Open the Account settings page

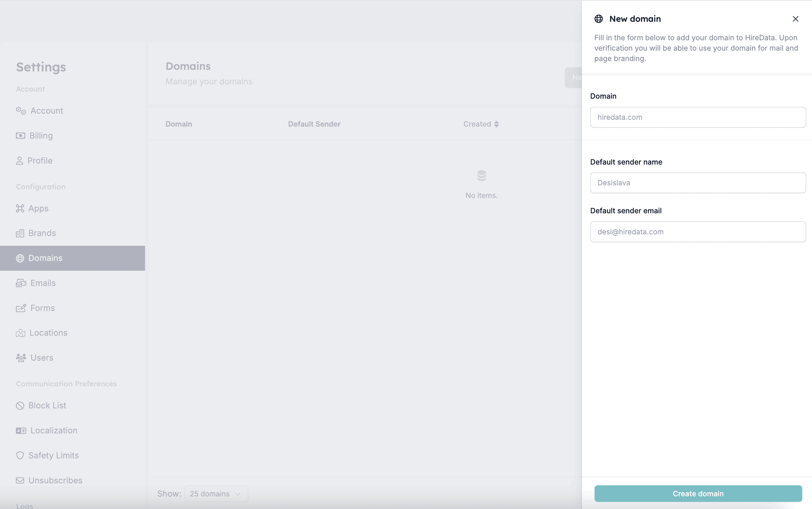pos(72,111)
